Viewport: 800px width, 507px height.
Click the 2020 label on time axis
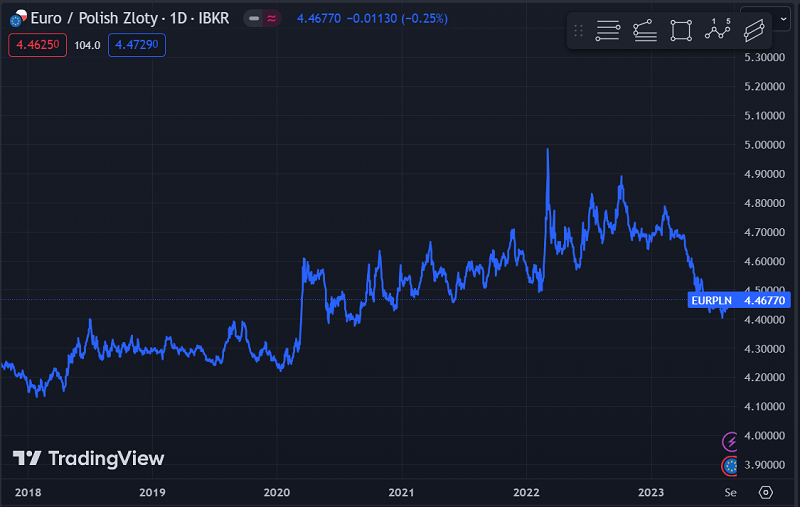(276, 492)
